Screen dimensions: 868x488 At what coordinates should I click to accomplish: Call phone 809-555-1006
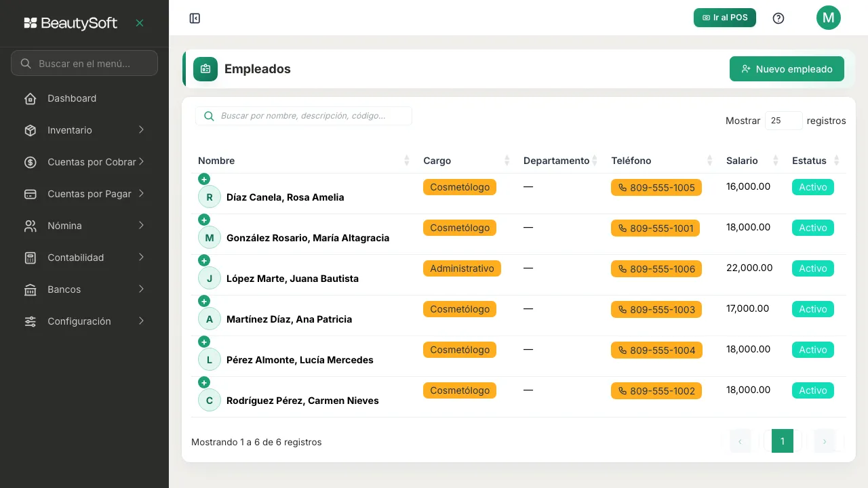tap(656, 269)
